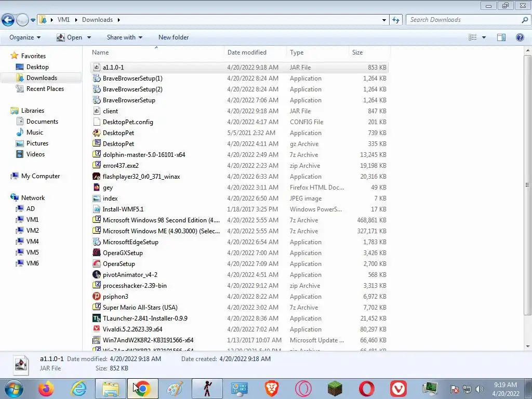Click New folder

pyautogui.click(x=174, y=37)
